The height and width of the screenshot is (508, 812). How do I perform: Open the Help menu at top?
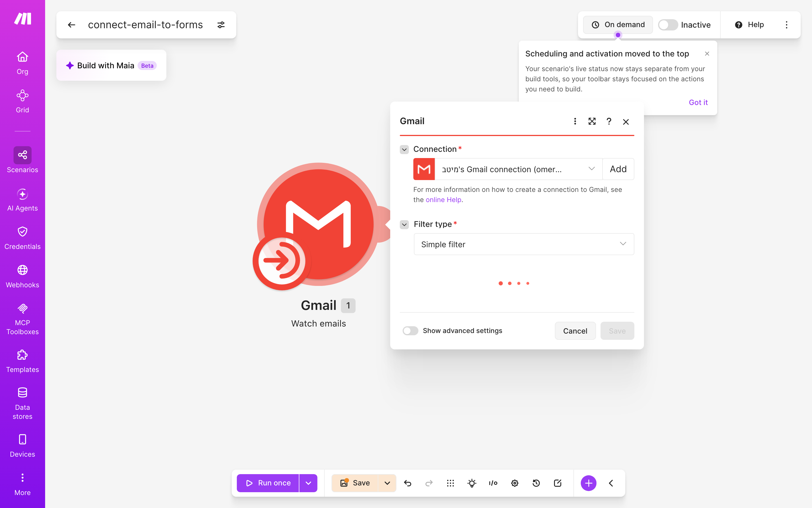[x=749, y=25]
